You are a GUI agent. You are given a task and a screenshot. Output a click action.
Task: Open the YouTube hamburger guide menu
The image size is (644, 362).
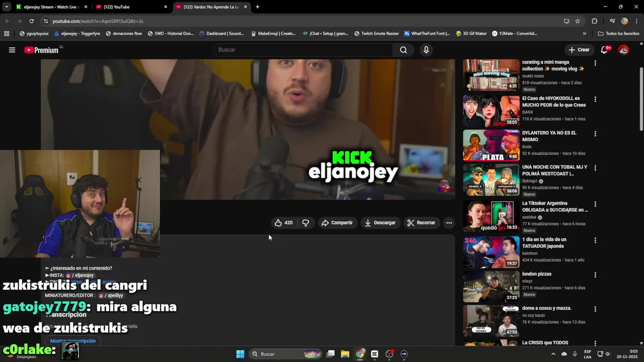coord(12,50)
